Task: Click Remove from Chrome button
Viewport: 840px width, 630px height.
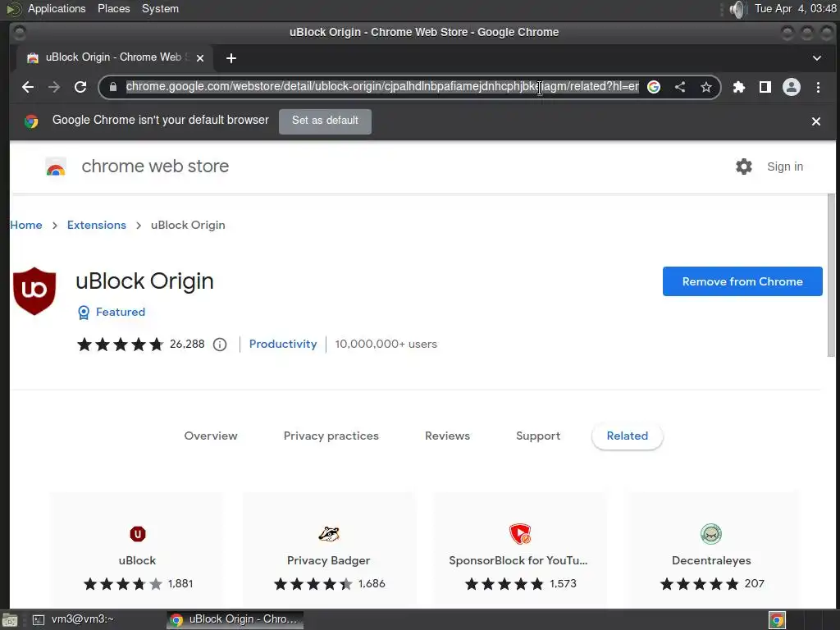Action: [742, 281]
